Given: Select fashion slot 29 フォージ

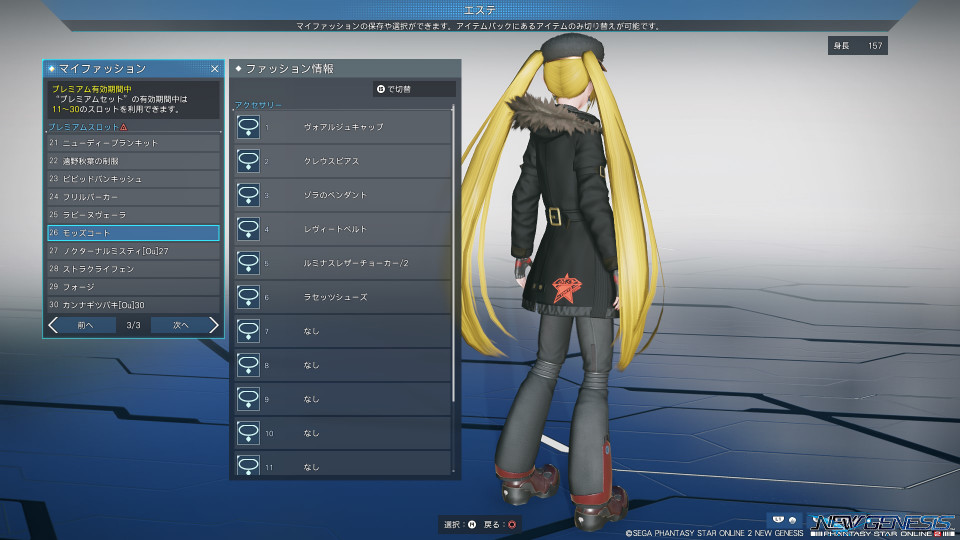Looking at the screenshot, I should point(133,287).
